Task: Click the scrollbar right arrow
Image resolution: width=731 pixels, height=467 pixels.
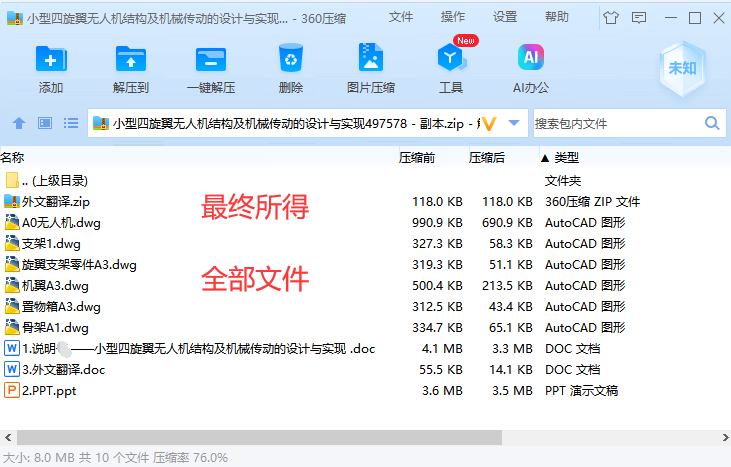Action: point(725,437)
